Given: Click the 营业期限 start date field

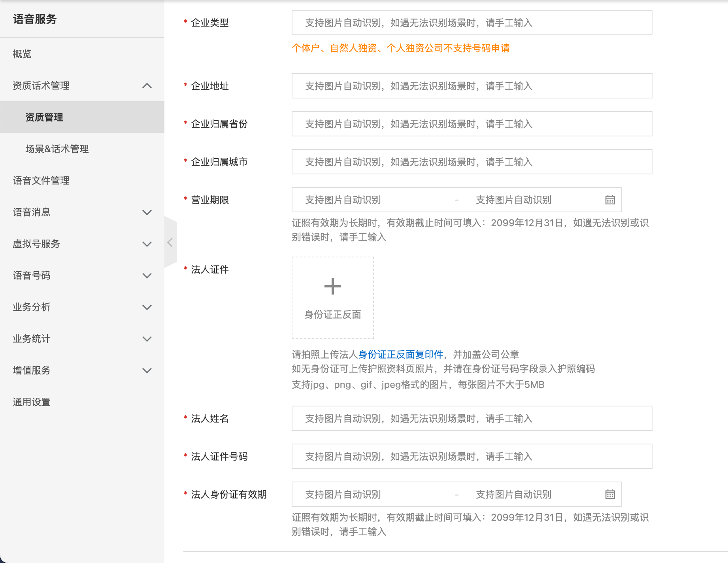Looking at the screenshot, I should tap(372, 200).
